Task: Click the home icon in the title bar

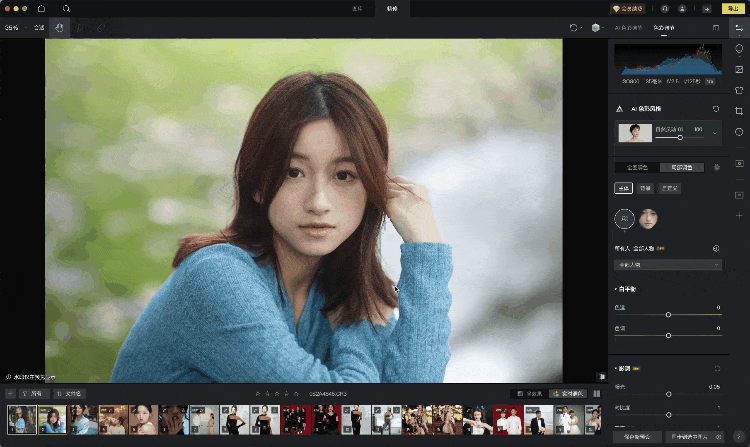Action: [41, 8]
